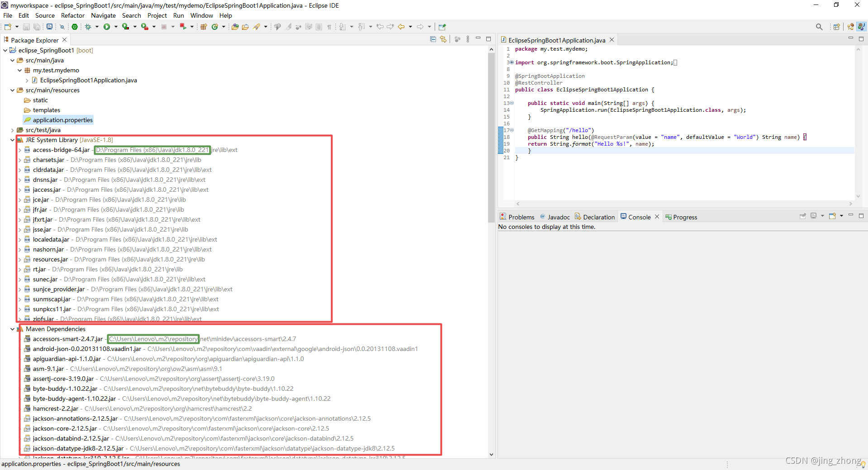
Task: Open the Refactor menu
Action: (x=73, y=15)
